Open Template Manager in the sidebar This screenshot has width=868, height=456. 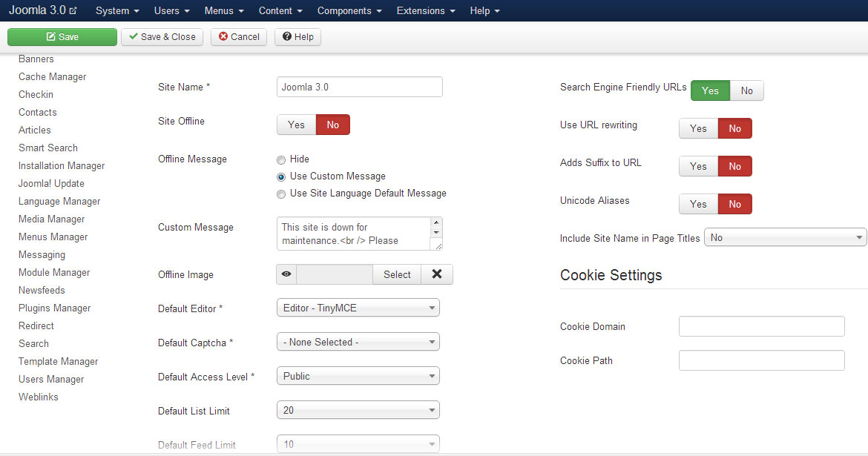(x=59, y=361)
